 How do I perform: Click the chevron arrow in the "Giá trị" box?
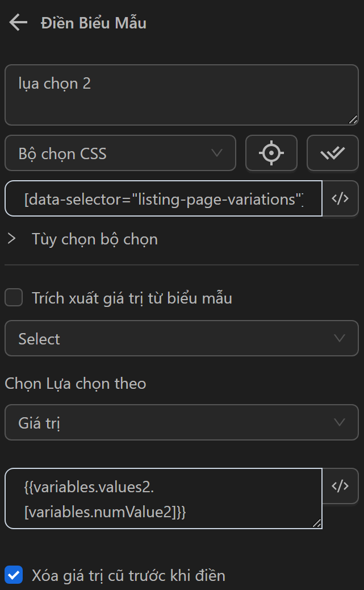340,422
